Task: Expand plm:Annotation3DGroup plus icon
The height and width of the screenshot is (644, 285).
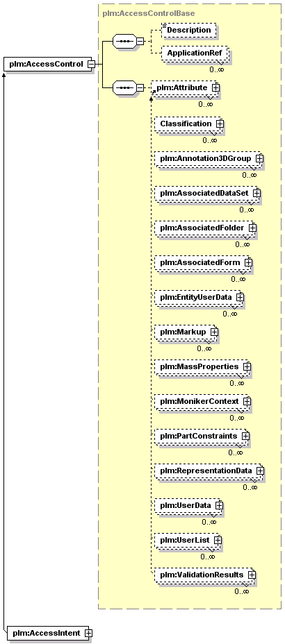Action: [x=259, y=158]
